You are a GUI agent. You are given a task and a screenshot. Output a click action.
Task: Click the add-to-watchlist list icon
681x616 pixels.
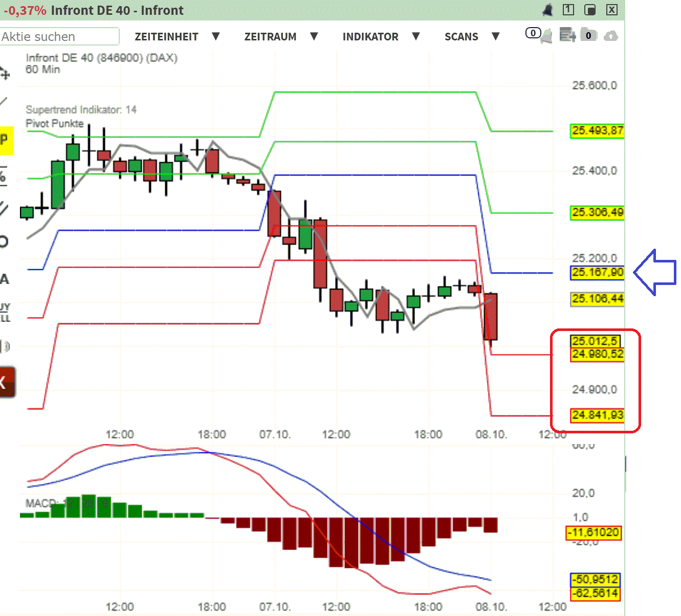click(567, 35)
